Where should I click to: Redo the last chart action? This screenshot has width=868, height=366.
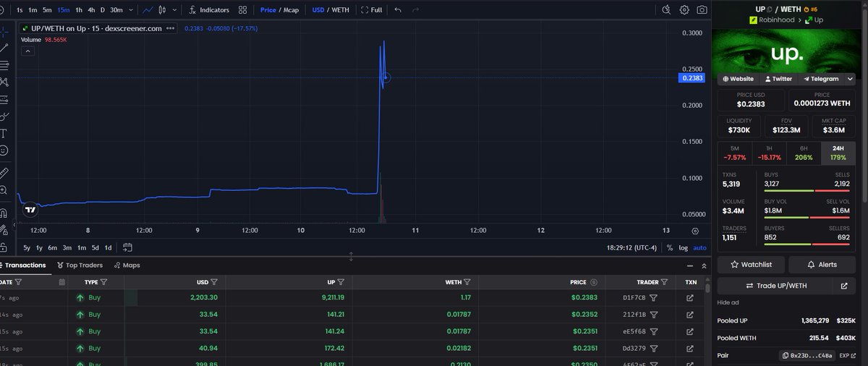(415, 10)
